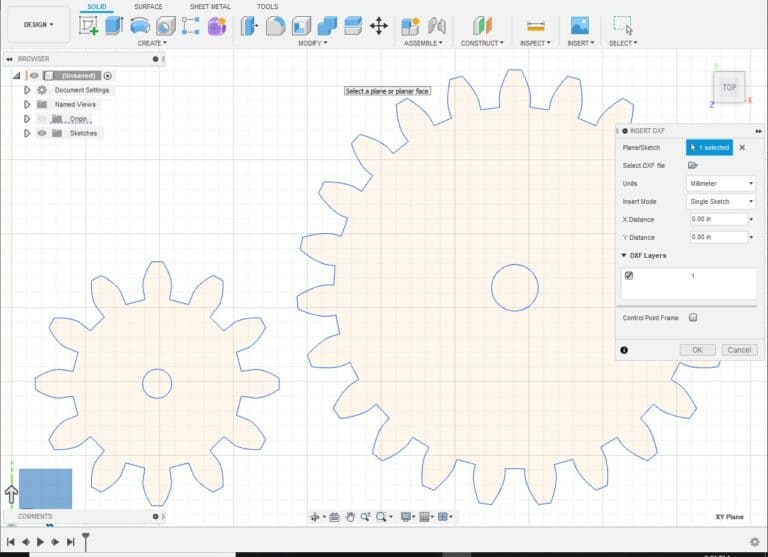Click the Measure ruler icon under Inspect
Image resolution: width=768 pixels, height=557 pixels.
pos(536,26)
